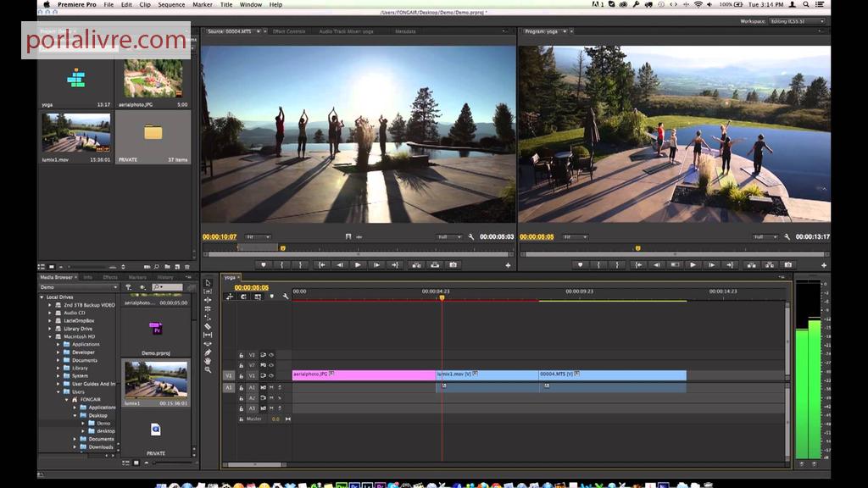
Task: Select the Track Select tool
Action: (209, 291)
